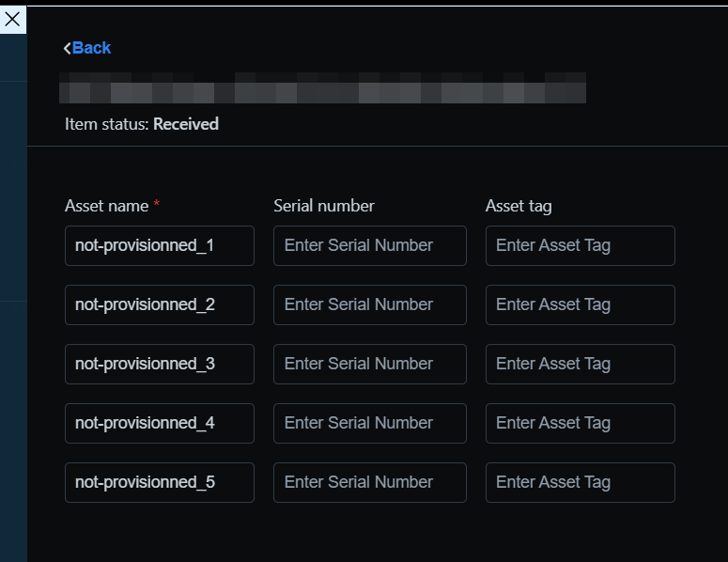
Task: Focus the not-provisionned_3 asset name input
Action: pos(159,364)
